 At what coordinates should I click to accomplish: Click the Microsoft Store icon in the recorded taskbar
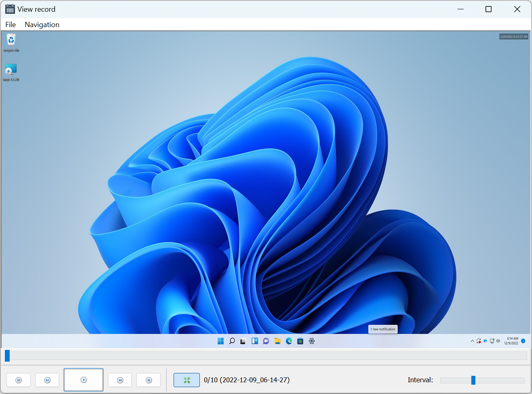pos(300,341)
